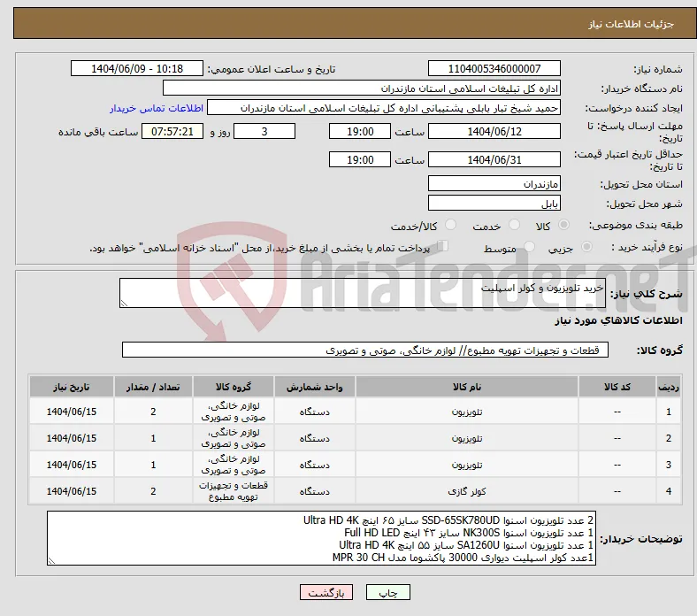
Task: Click date 1404/06/15 in row 1
Action: [x=71, y=412]
